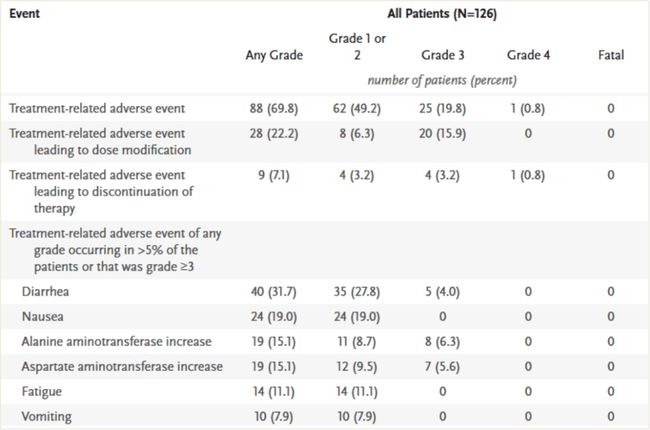This screenshot has height=430, width=650.
Task: Select the "25 (19.8)" Grade 3 value
Action: pos(441,107)
